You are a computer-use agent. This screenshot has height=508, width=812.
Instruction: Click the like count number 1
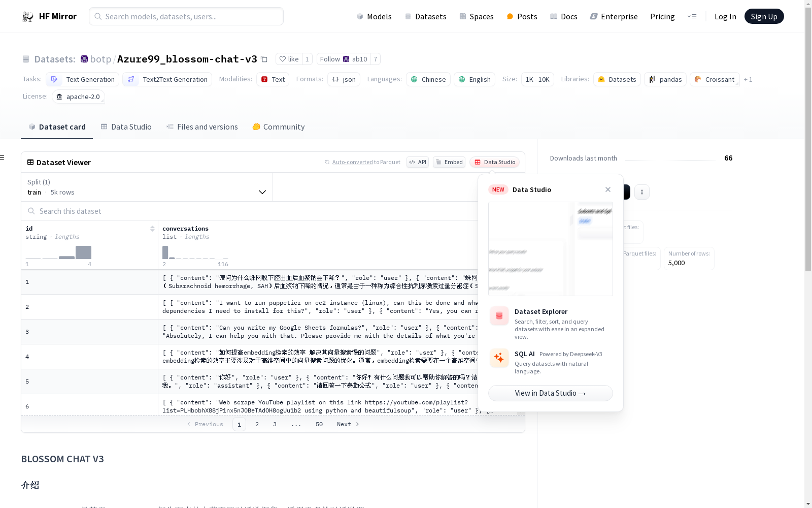(x=307, y=59)
